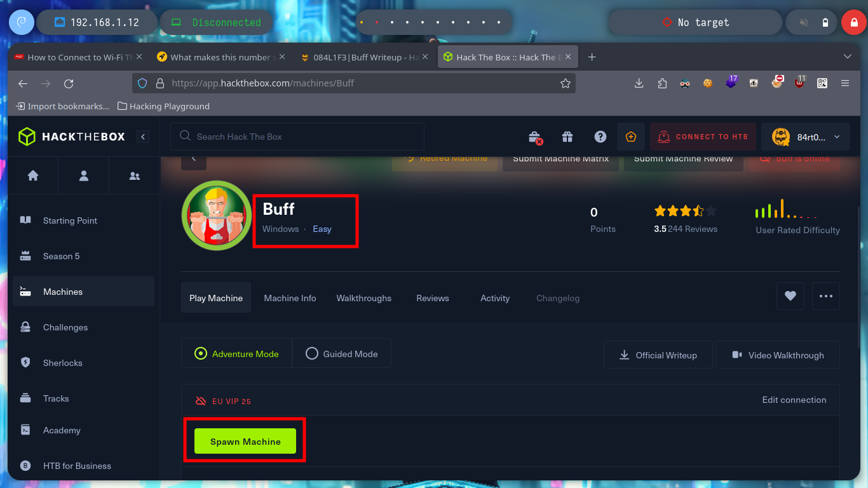Bookmark this page with the star icon
Viewport: 868px width, 488px height.
coord(565,83)
